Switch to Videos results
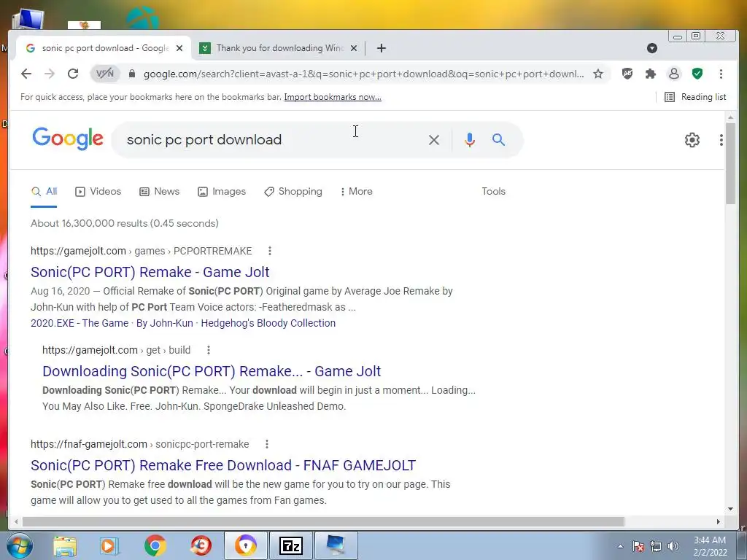Viewport: 747px width, 560px height. 98,192
